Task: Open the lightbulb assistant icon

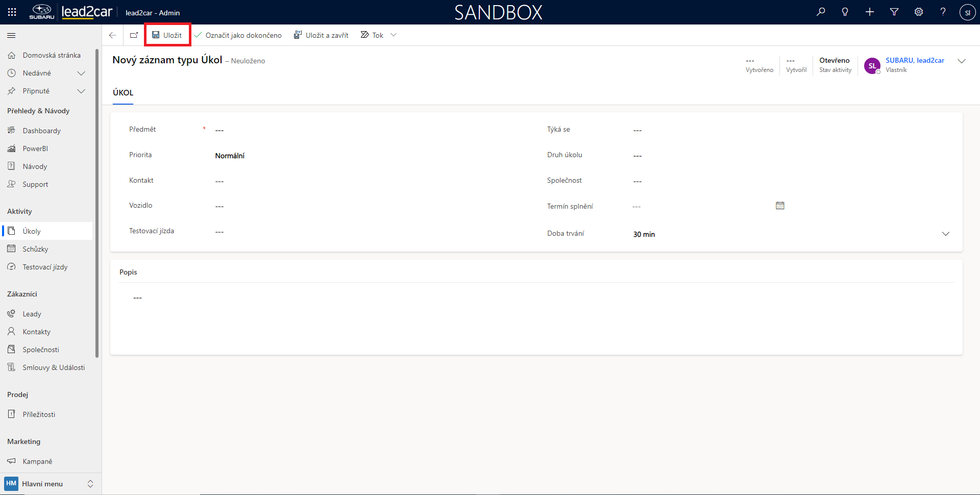Action: (x=845, y=12)
